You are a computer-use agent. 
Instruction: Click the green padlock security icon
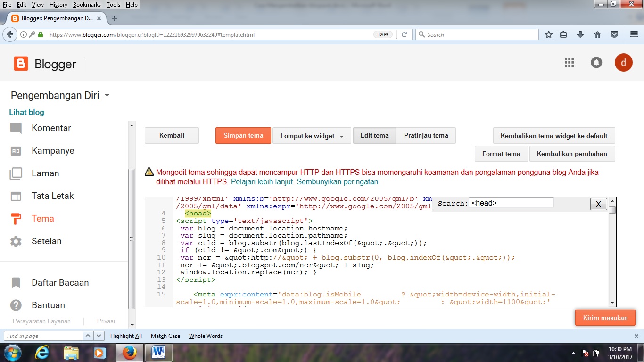[x=41, y=34]
